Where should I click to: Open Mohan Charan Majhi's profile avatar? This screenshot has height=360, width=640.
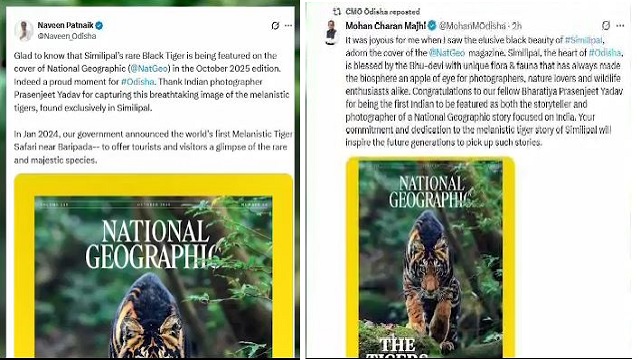[331, 32]
